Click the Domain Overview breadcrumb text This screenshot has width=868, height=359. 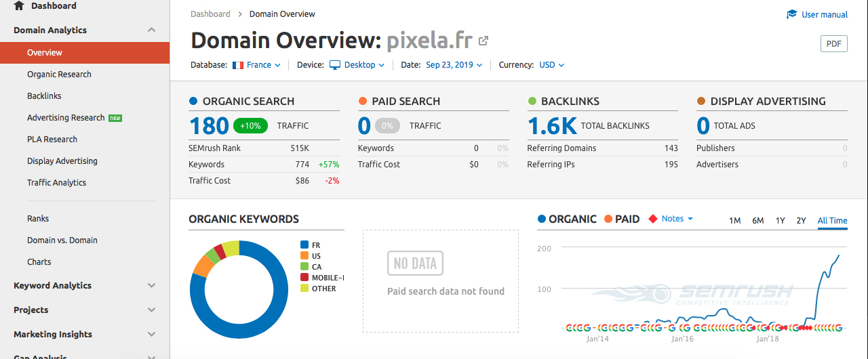pos(282,14)
